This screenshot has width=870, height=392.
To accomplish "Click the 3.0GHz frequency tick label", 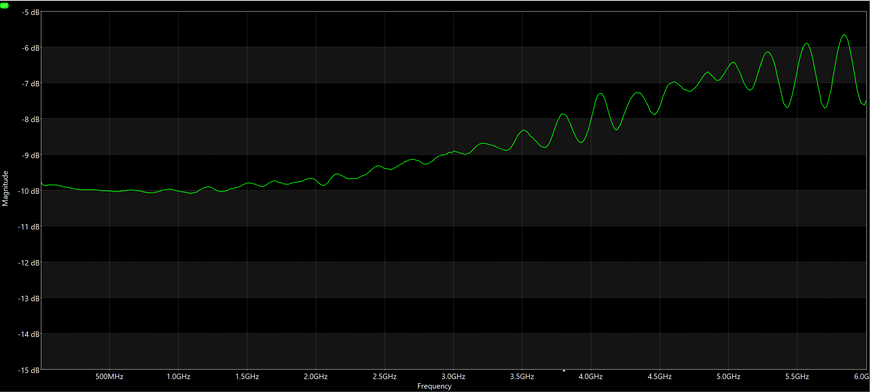I will click(453, 376).
